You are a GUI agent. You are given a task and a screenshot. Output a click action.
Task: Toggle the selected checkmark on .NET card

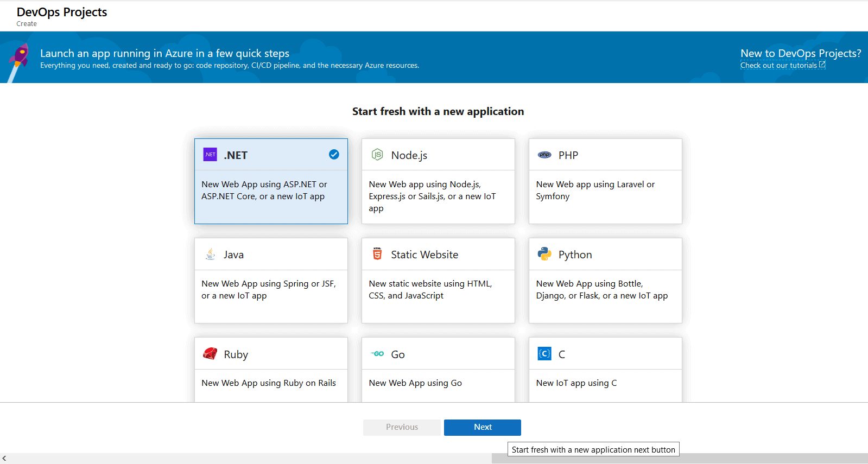[334, 155]
